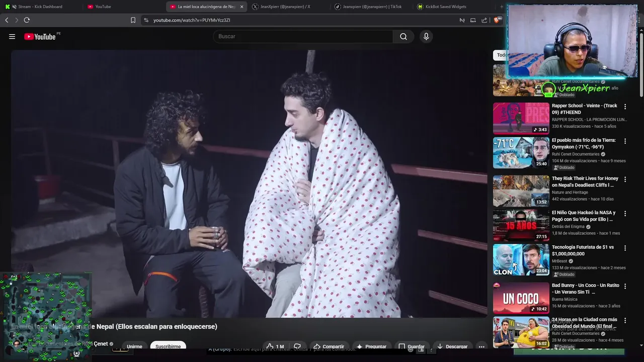The image size is (644, 362).
Task: Click the Preguntar button
Action: pyautogui.click(x=371, y=346)
